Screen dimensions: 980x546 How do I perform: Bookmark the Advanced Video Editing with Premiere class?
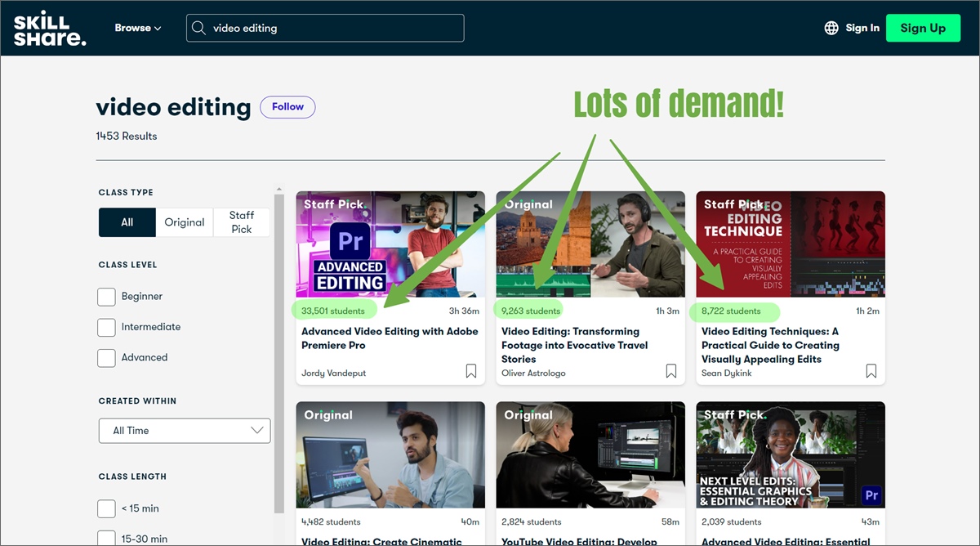point(471,371)
